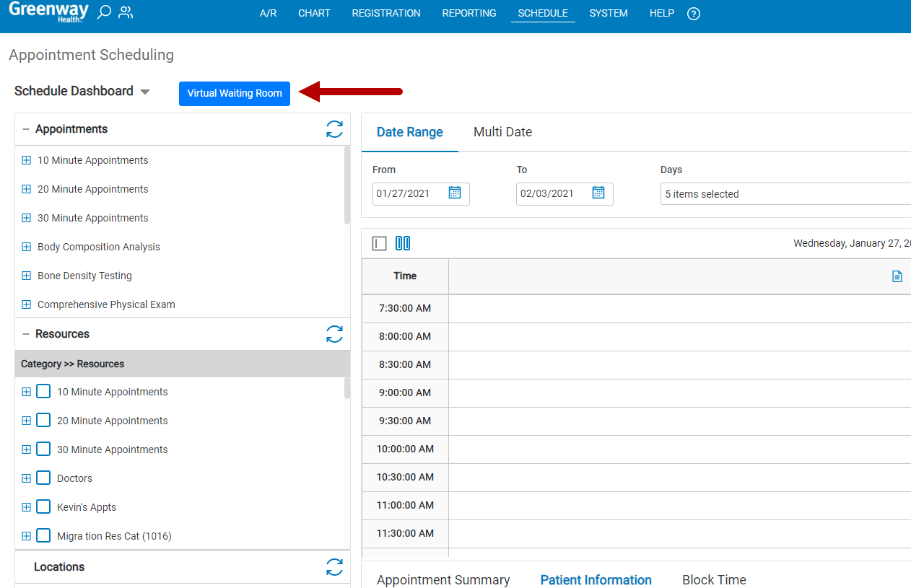Screen dimensions: 911x588
Task: Click the help question mark icon
Action: click(x=694, y=14)
